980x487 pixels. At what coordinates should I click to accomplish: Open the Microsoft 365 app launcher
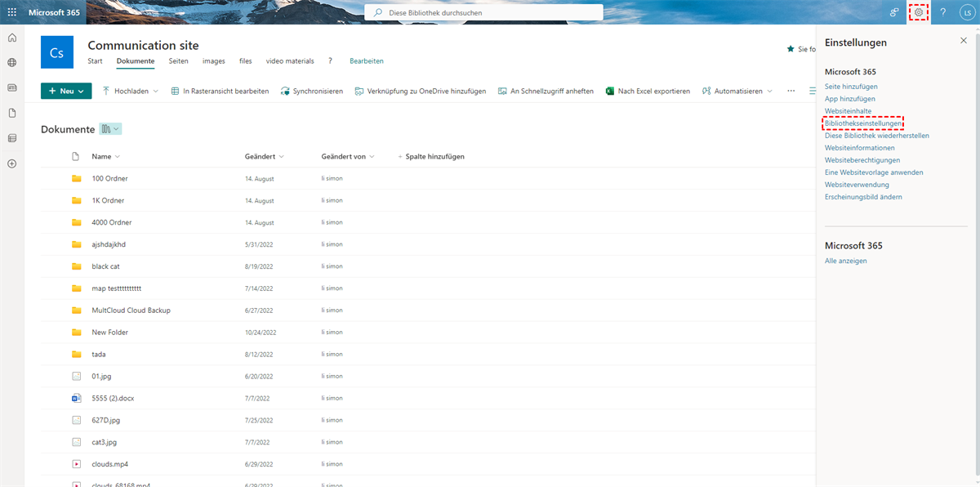tap(12, 12)
